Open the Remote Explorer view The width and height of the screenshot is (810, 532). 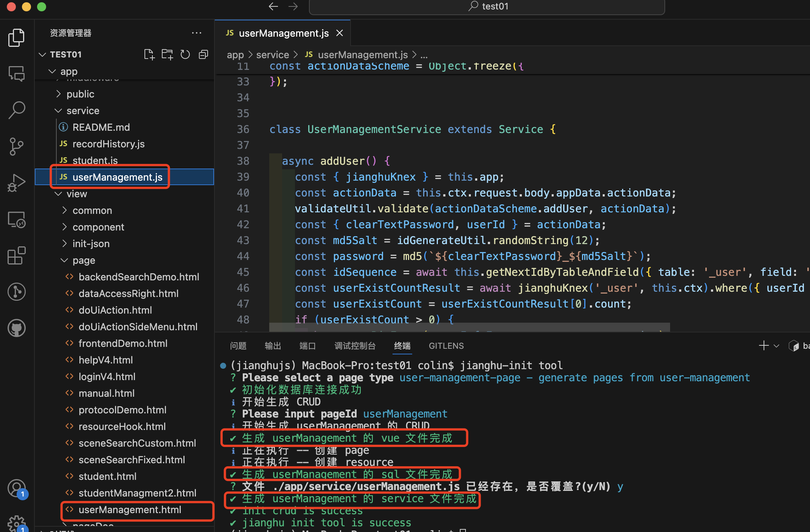tap(16, 219)
